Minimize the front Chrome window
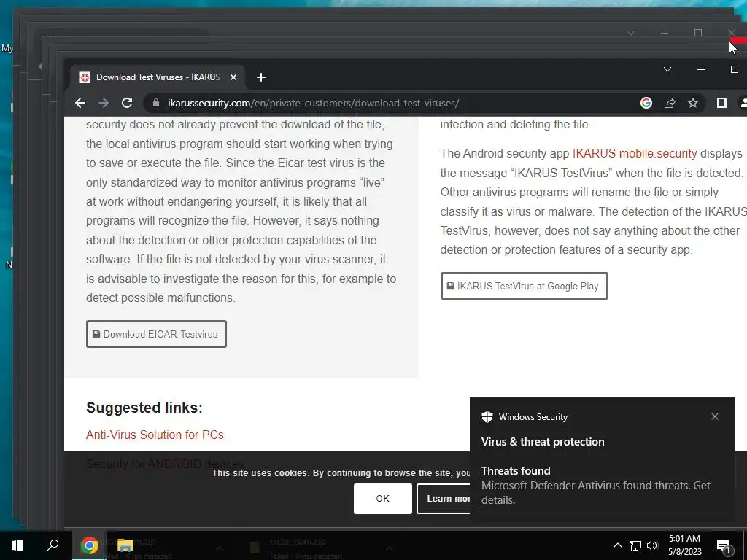747x560 pixels. pos(701,69)
